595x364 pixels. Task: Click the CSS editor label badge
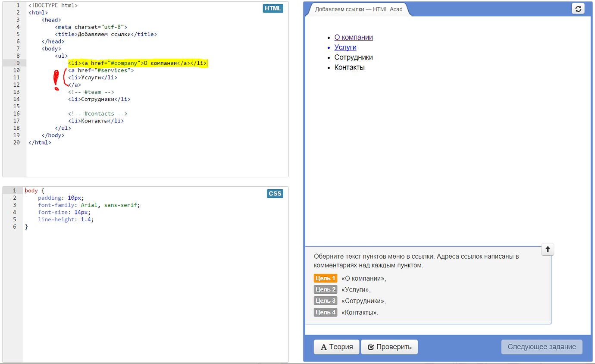tap(275, 194)
